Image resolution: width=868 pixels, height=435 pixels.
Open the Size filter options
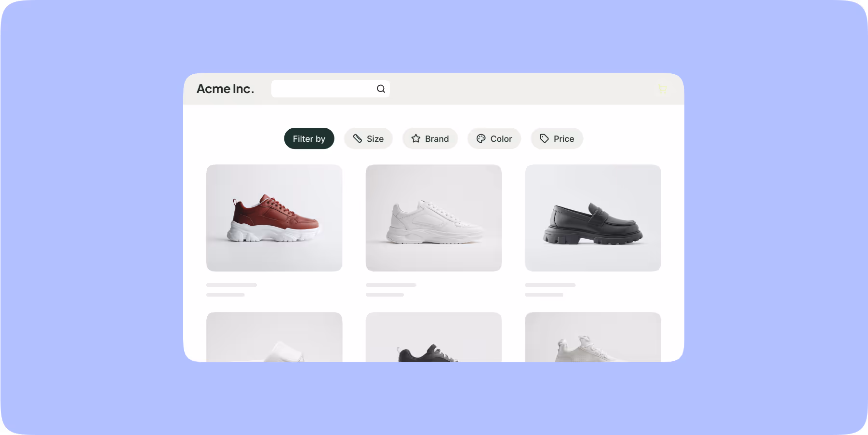click(368, 138)
